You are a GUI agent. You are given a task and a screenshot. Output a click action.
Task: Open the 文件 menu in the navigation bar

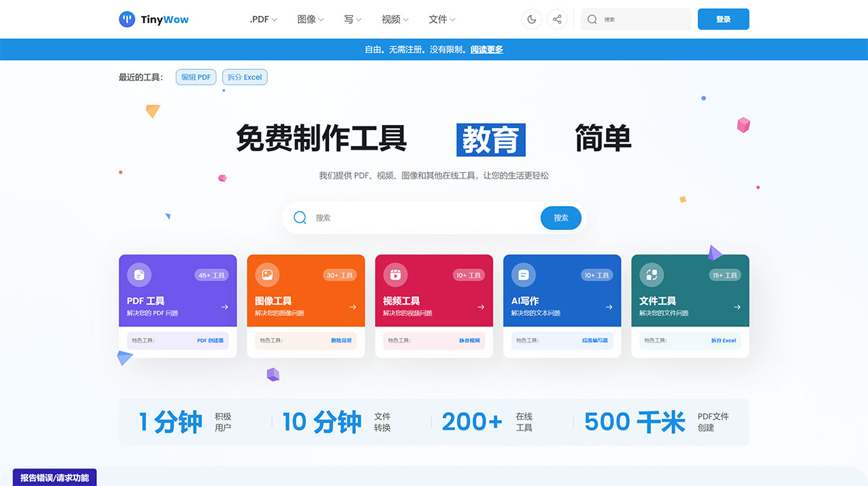pos(440,20)
